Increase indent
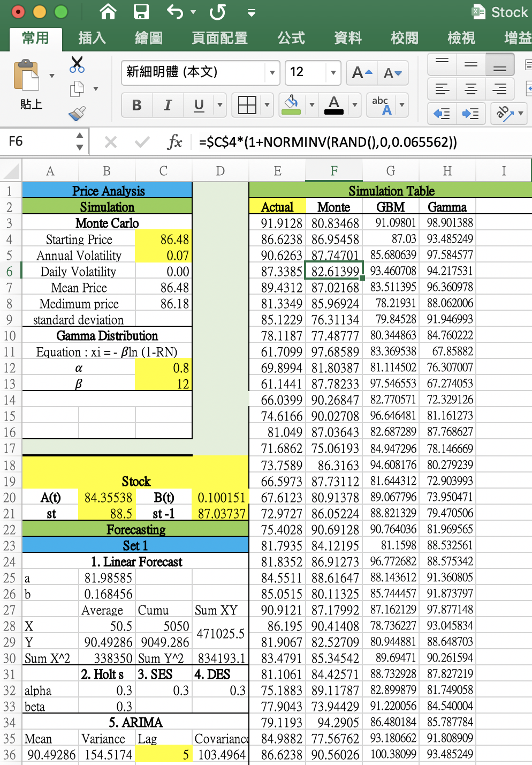The width and height of the screenshot is (532, 765). [x=470, y=114]
